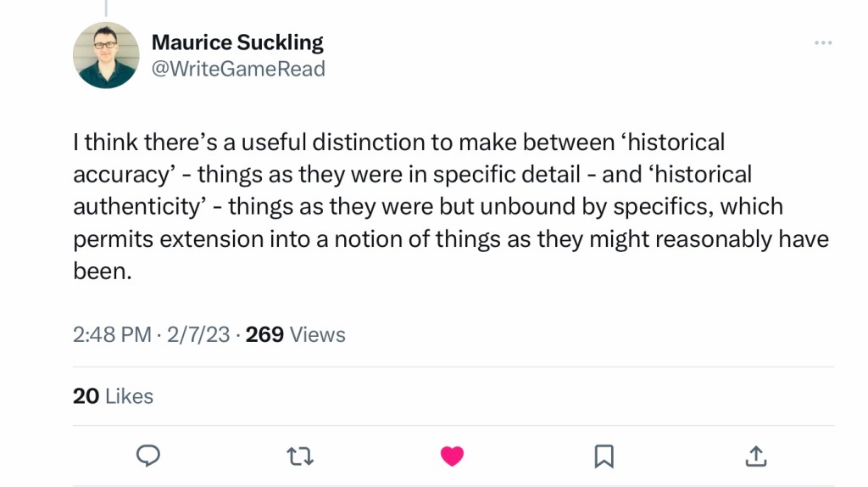The image size is (868, 487).
Task: Click the Maurice Suckling display name
Action: pyautogui.click(x=236, y=42)
